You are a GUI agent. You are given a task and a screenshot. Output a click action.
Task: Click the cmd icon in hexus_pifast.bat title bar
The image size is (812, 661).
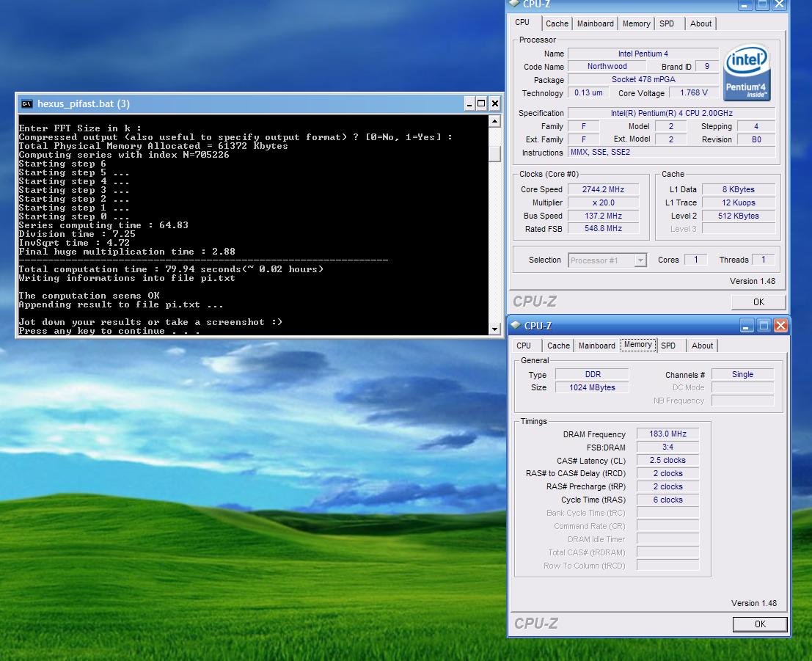tap(26, 103)
